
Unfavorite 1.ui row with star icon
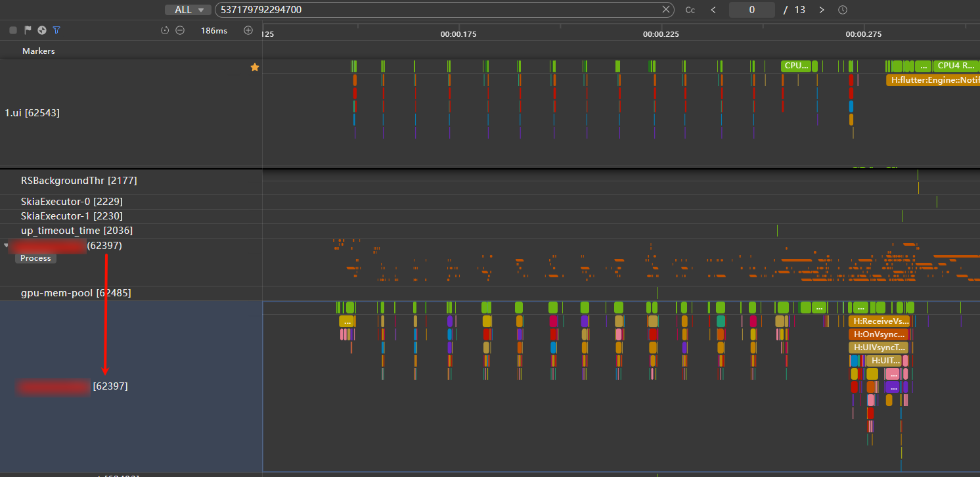click(x=255, y=67)
